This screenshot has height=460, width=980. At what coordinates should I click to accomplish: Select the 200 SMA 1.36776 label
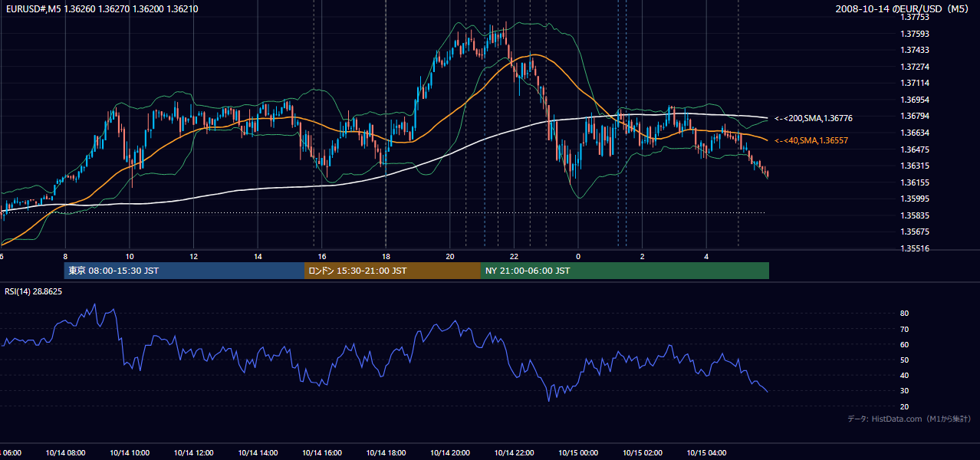(x=814, y=119)
